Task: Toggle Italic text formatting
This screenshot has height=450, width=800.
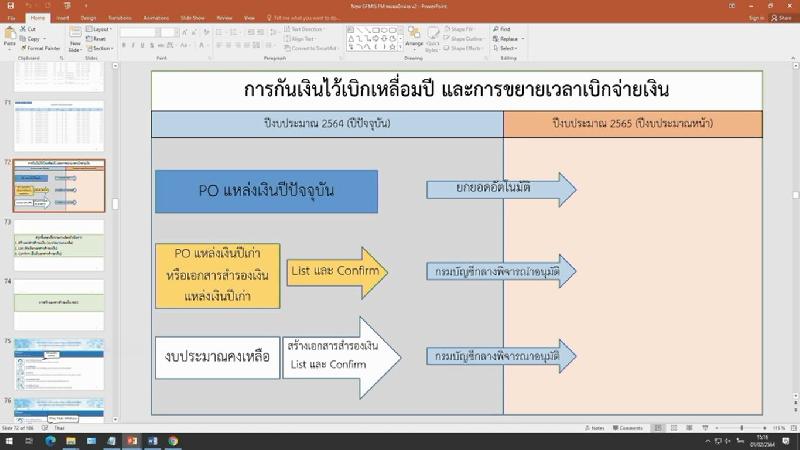Action: [x=135, y=45]
